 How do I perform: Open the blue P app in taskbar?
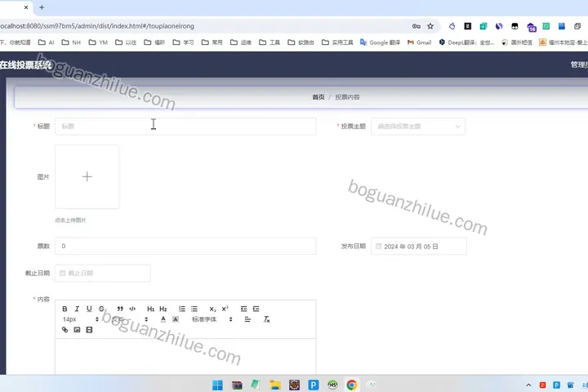(314, 385)
